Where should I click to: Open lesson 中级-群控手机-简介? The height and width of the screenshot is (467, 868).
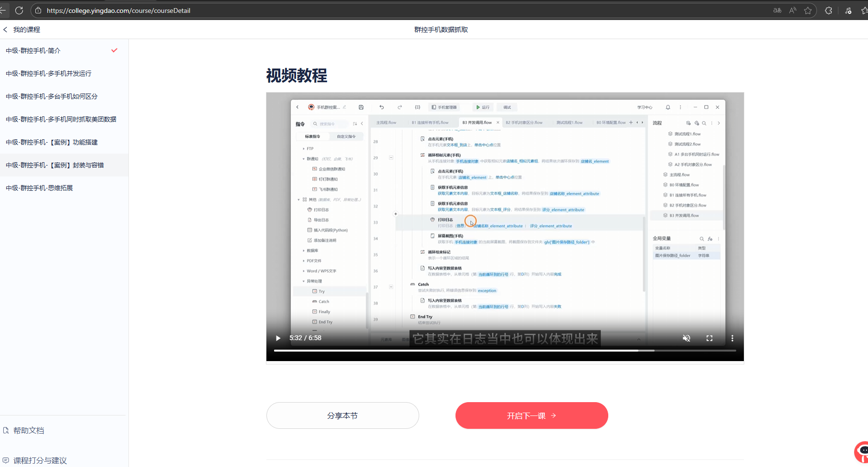64,51
